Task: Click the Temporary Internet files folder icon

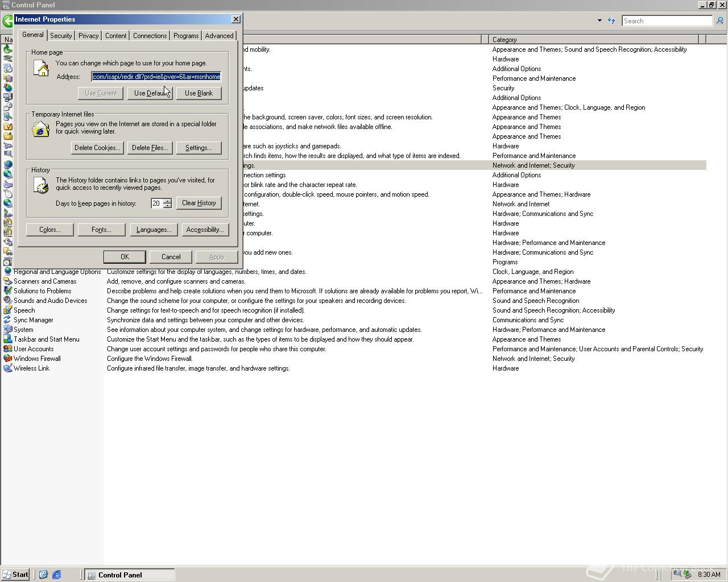Action: click(41, 130)
